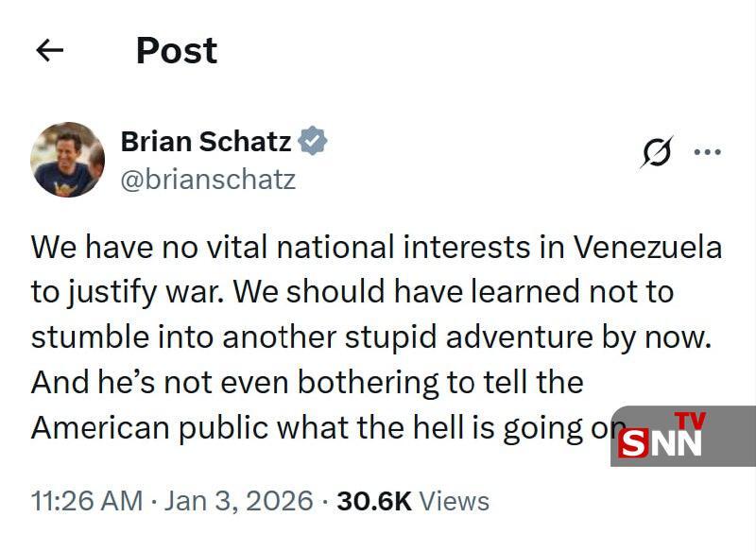Open the @brianschatz handle link
This screenshot has width=756, height=552.
tap(208, 178)
